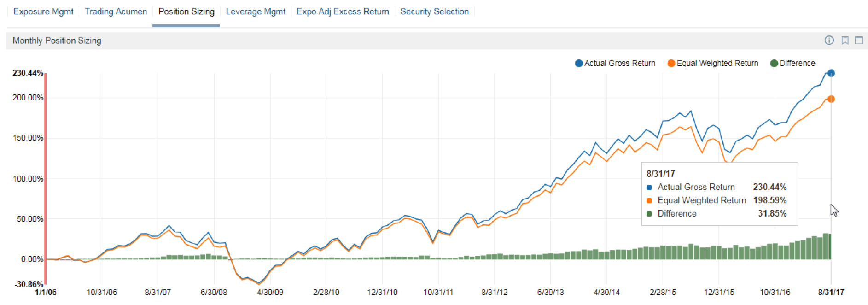Select the Leverage Mgmt tab

pyautogui.click(x=256, y=12)
